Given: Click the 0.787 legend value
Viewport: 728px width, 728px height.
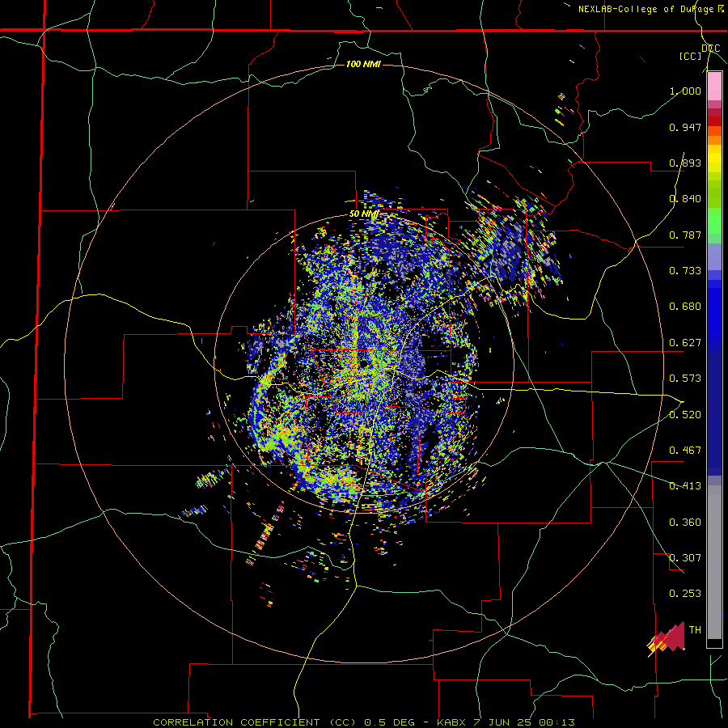Looking at the screenshot, I should tap(685, 235).
